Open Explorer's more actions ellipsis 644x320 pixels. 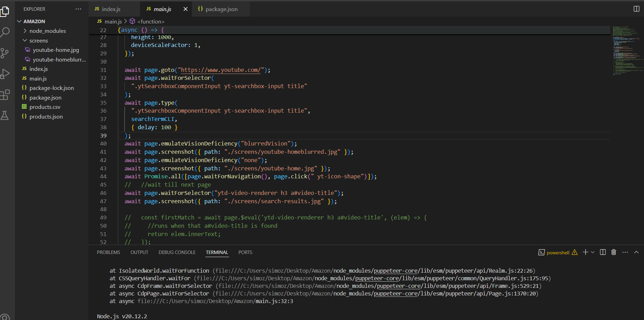[78, 9]
